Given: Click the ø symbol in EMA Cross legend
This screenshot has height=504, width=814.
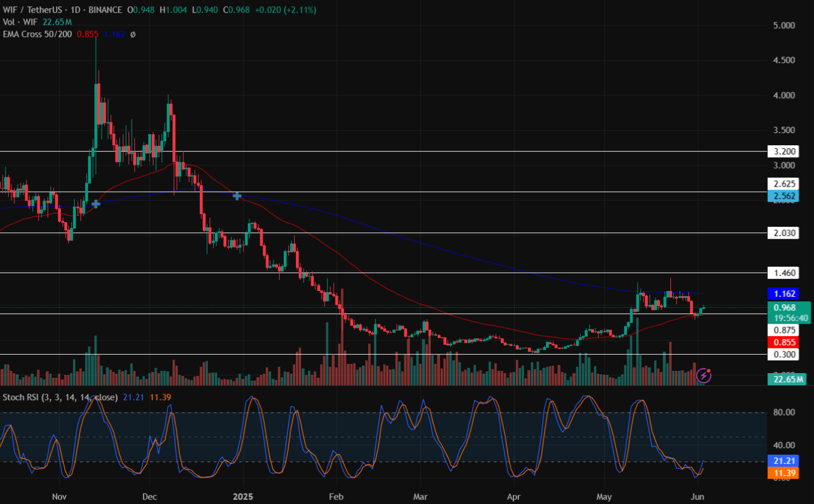Looking at the screenshot, I should [133, 34].
